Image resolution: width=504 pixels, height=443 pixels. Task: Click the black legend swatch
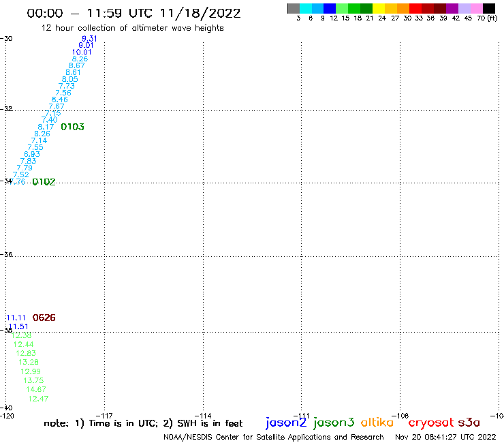click(x=489, y=8)
